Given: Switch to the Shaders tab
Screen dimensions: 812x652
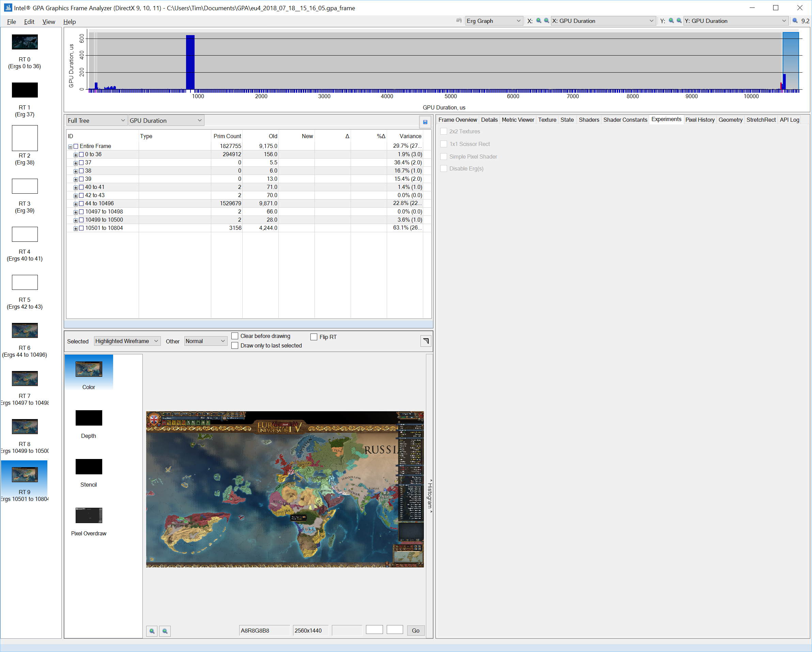Looking at the screenshot, I should tap(589, 119).
